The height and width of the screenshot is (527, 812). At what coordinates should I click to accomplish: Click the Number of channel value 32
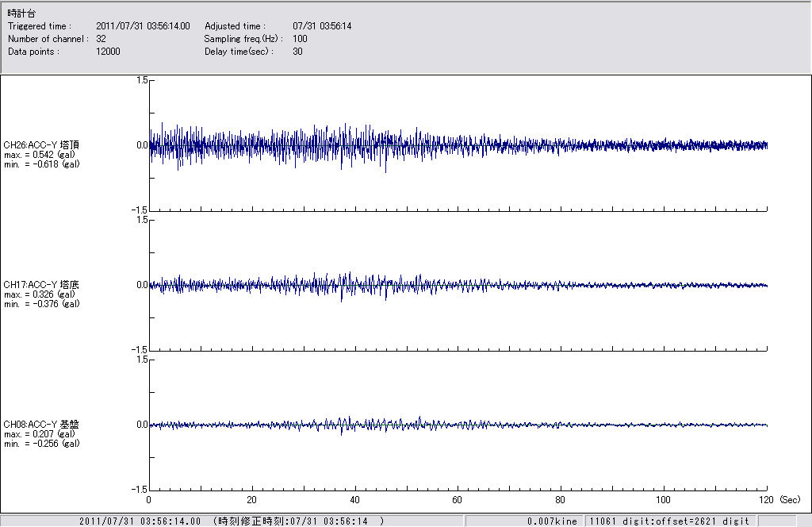pyautogui.click(x=101, y=39)
